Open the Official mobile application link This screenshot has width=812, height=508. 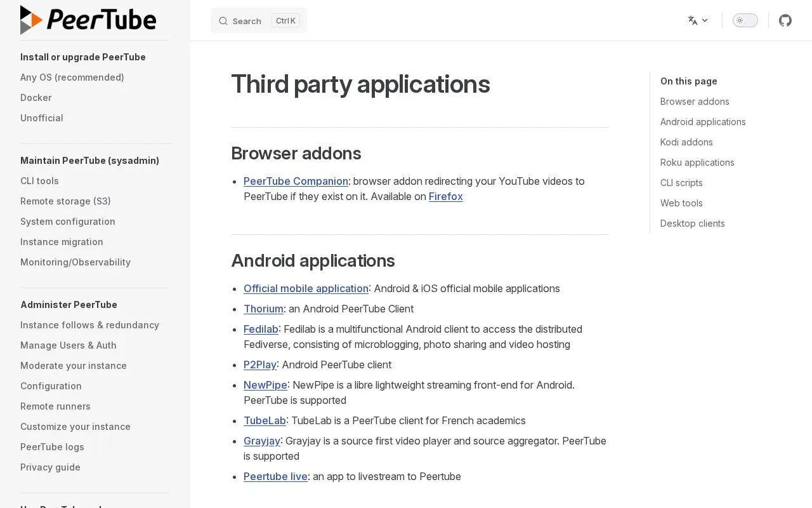(306, 288)
